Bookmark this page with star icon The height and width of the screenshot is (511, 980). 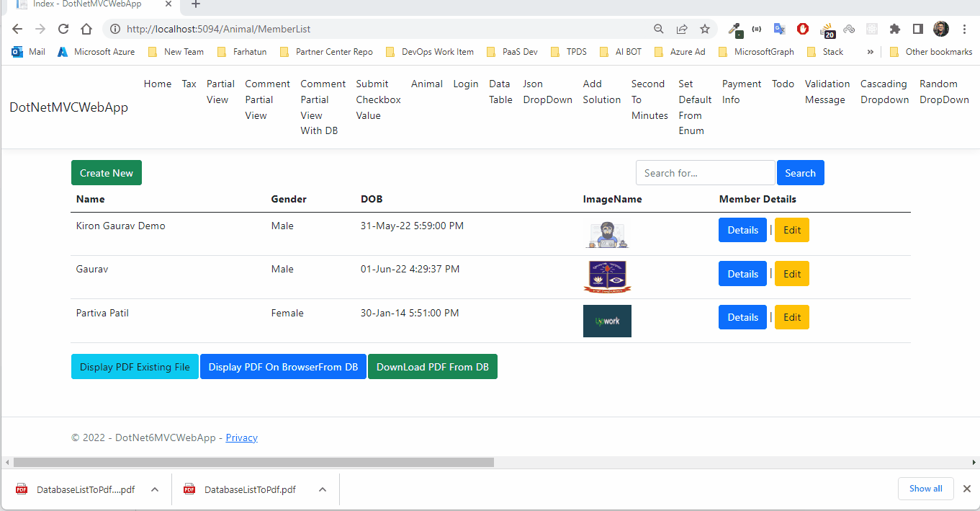pyautogui.click(x=705, y=29)
